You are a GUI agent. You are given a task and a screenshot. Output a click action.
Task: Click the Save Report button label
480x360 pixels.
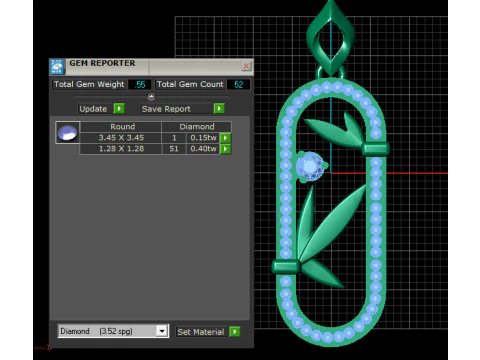tap(166, 109)
